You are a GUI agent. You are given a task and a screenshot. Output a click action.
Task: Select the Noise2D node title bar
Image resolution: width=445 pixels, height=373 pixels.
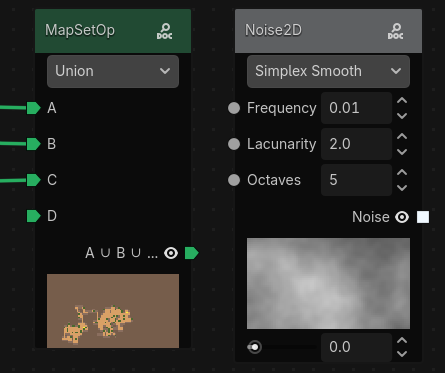pos(328,31)
